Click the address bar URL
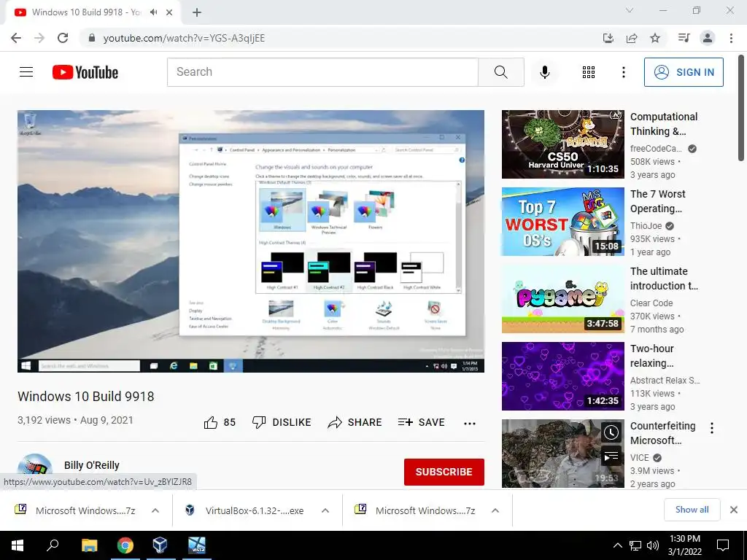The height and width of the screenshot is (560, 747). [x=184, y=38]
